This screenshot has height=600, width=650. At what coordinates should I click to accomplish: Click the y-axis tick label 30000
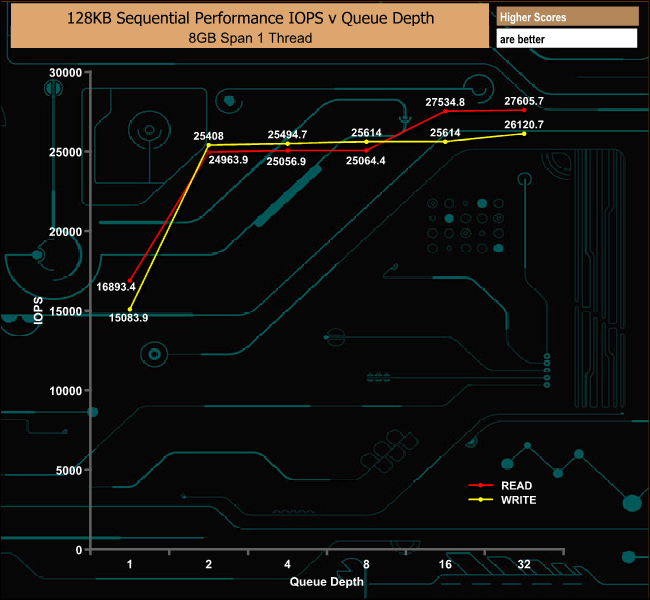[65, 73]
